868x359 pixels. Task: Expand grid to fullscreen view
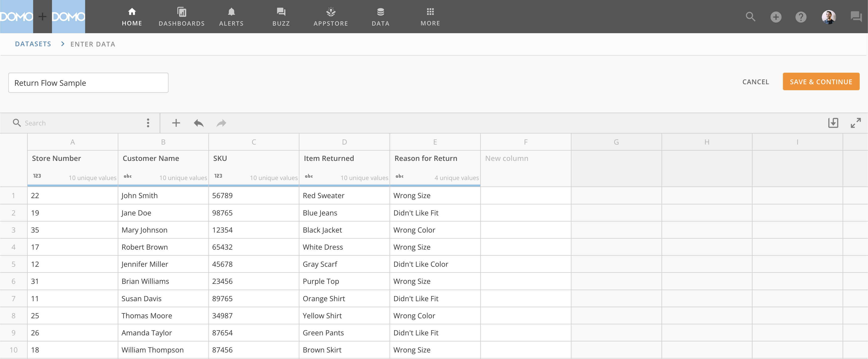click(855, 123)
